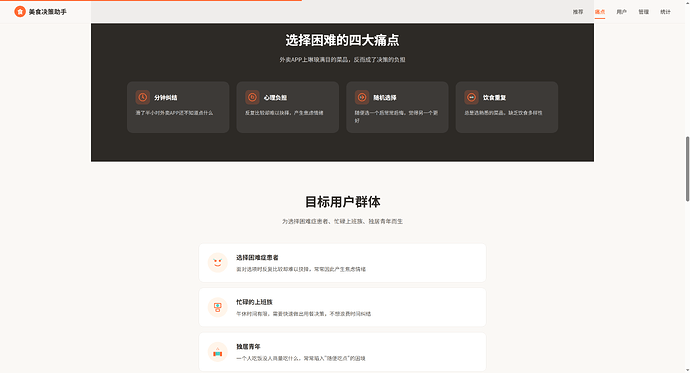Click the page vertical scrollbar thumb

[687, 169]
